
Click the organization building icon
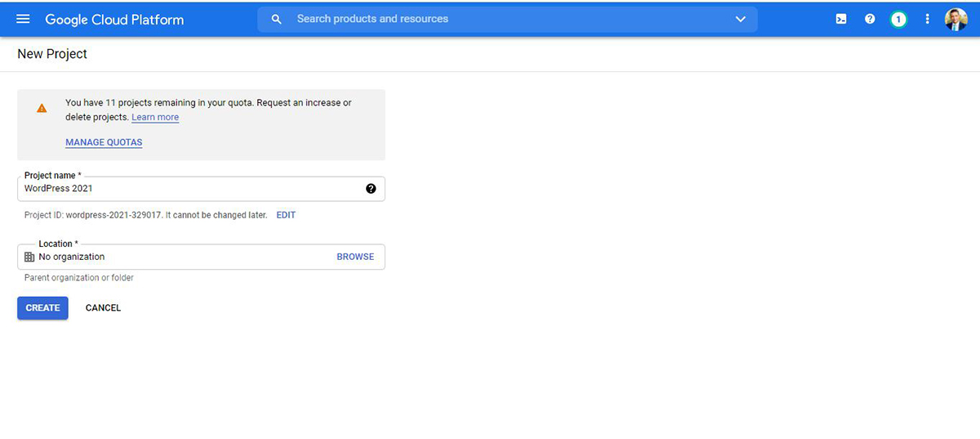point(29,257)
